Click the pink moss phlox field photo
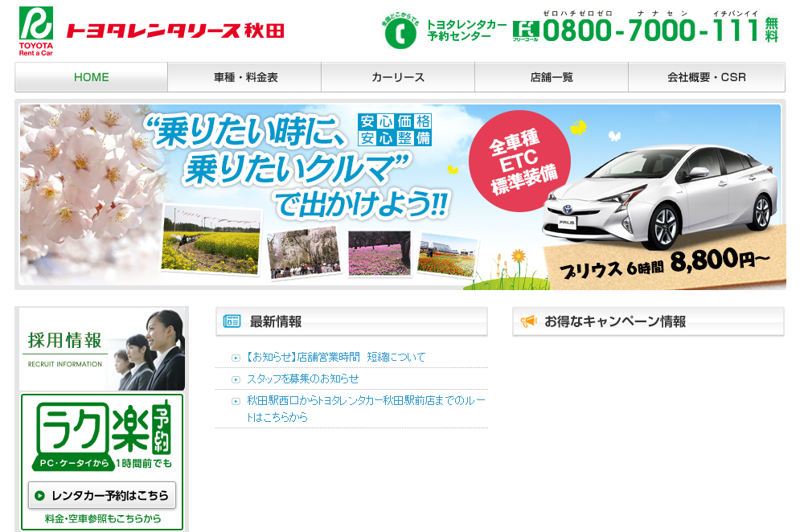The height and width of the screenshot is (532, 804). pyautogui.click(x=379, y=252)
